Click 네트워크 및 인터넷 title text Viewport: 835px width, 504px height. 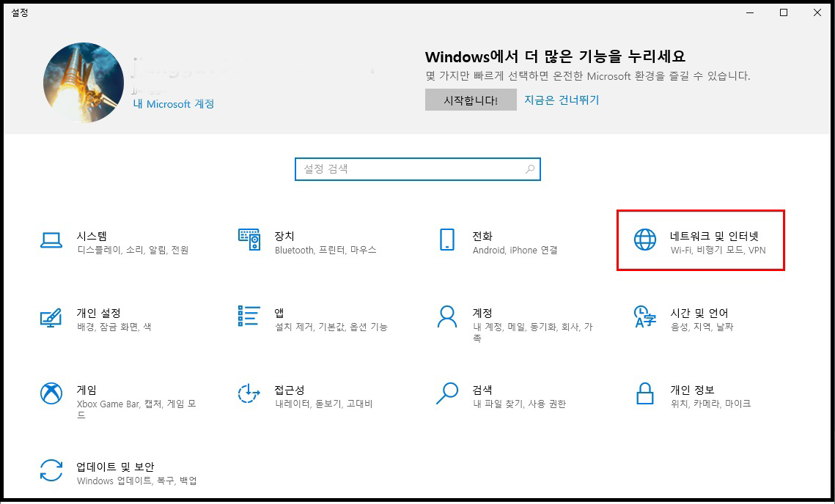pyautogui.click(x=714, y=236)
